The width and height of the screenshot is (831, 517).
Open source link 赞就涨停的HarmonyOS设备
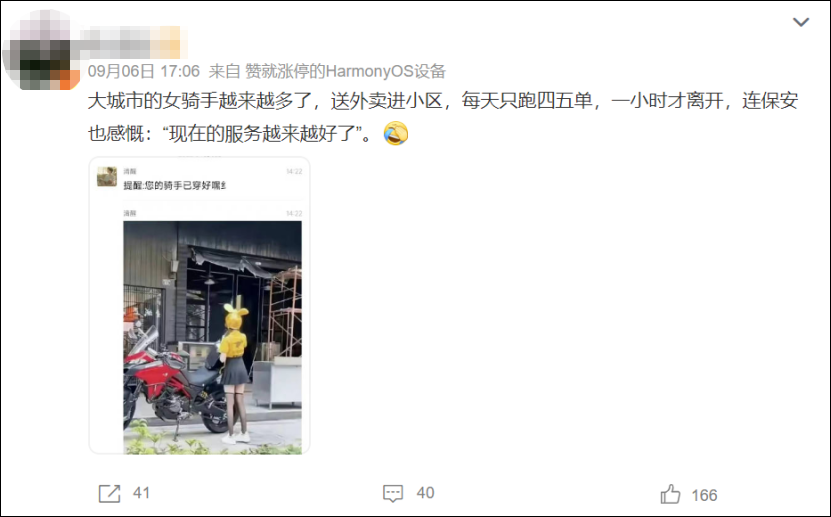346,71
